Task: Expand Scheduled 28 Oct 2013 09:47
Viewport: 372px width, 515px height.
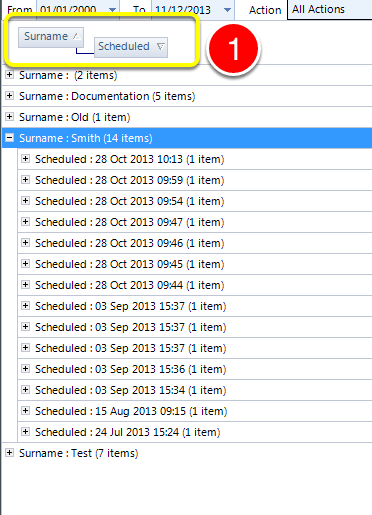Action: point(25,222)
